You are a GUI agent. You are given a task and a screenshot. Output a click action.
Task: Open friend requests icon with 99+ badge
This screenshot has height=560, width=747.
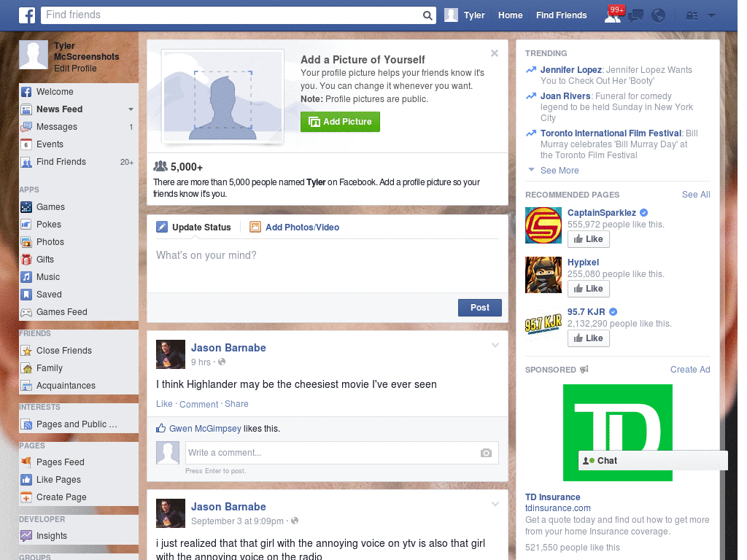pyautogui.click(x=614, y=15)
